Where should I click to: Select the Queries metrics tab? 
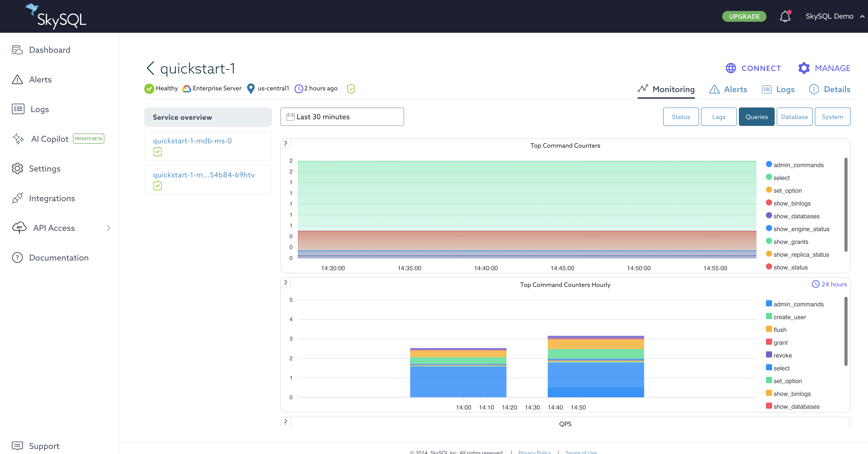pyautogui.click(x=756, y=117)
